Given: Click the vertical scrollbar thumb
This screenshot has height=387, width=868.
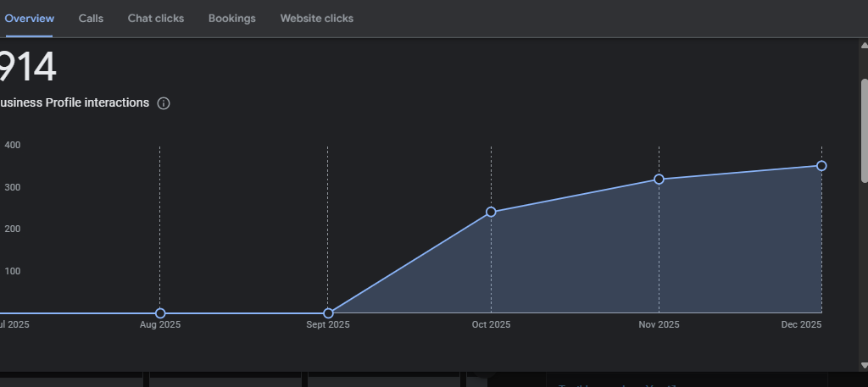Looking at the screenshot, I should coord(864,130).
